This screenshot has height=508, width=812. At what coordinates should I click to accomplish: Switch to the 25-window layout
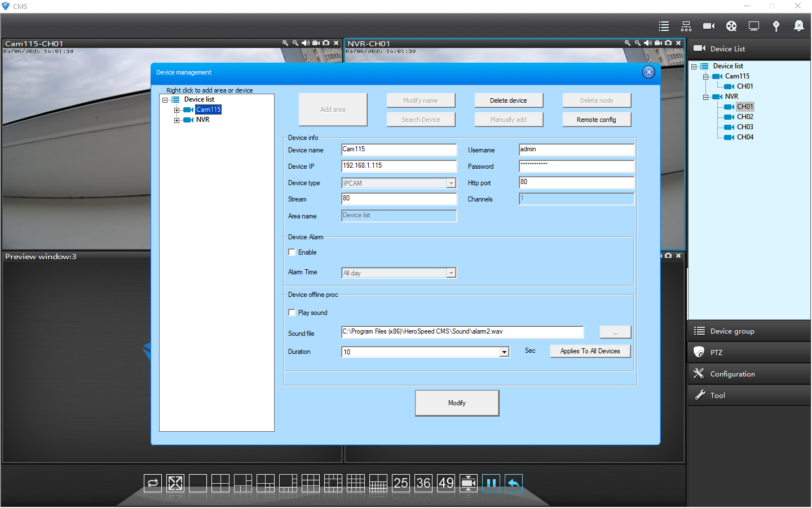pos(401,483)
